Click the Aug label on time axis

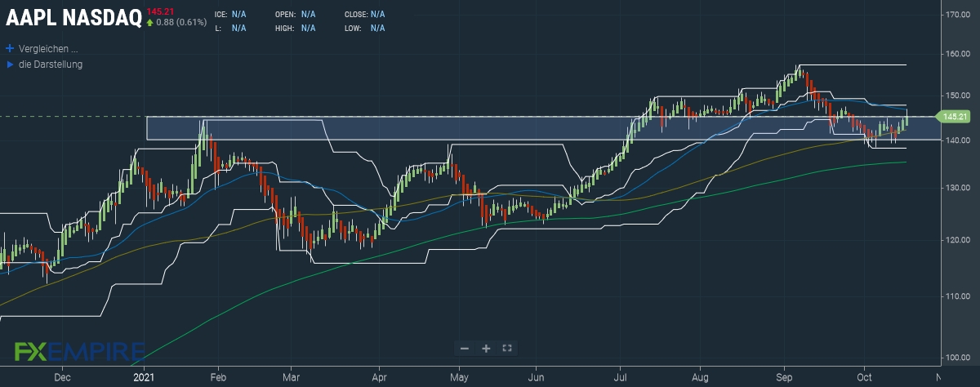coord(700,379)
